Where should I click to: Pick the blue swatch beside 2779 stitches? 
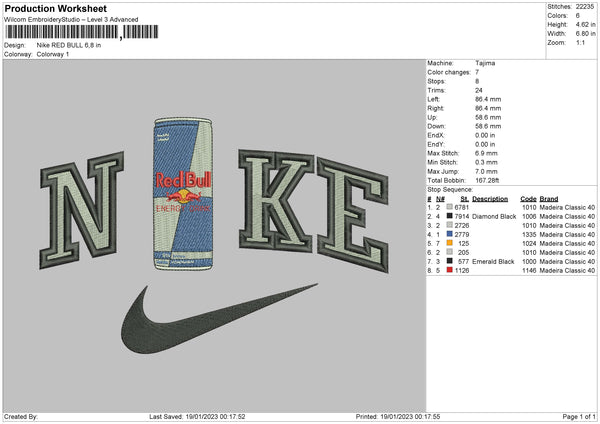pyautogui.click(x=450, y=234)
